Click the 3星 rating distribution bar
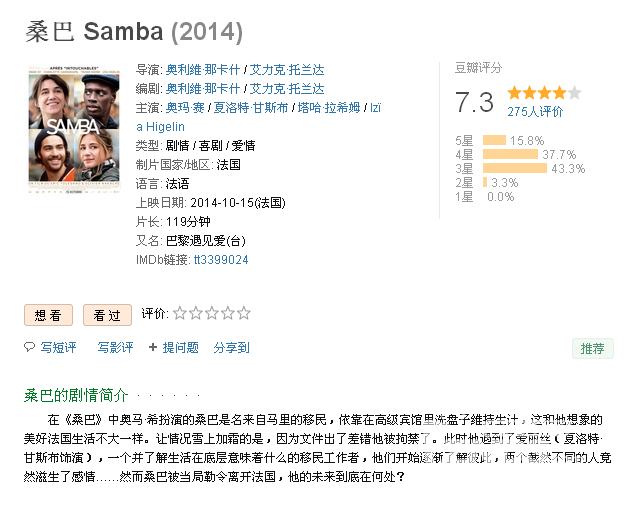Image resolution: width=633 pixels, height=505 pixels. coord(515,168)
